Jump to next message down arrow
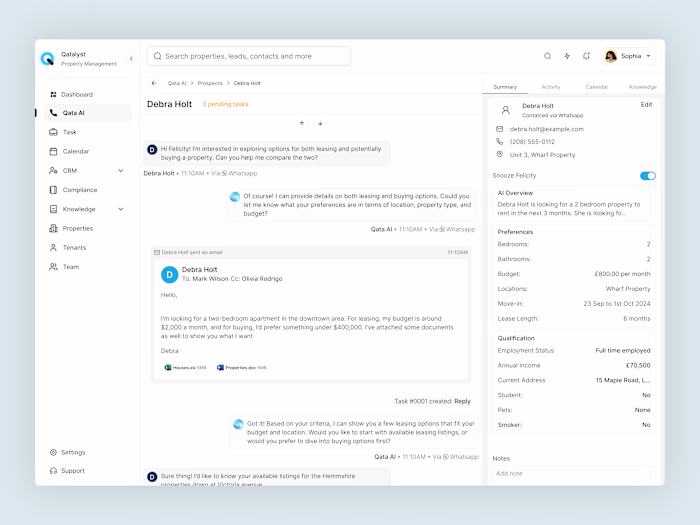 point(320,123)
